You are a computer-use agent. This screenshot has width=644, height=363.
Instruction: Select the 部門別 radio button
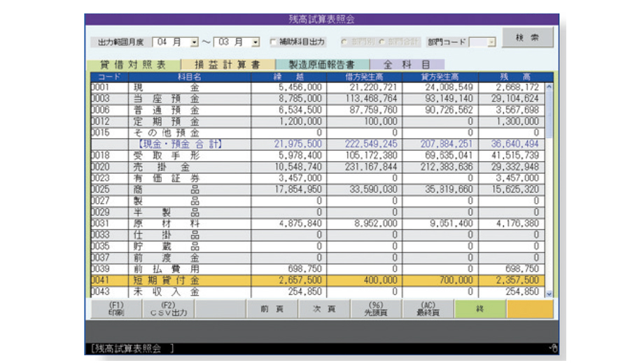(344, 42)
